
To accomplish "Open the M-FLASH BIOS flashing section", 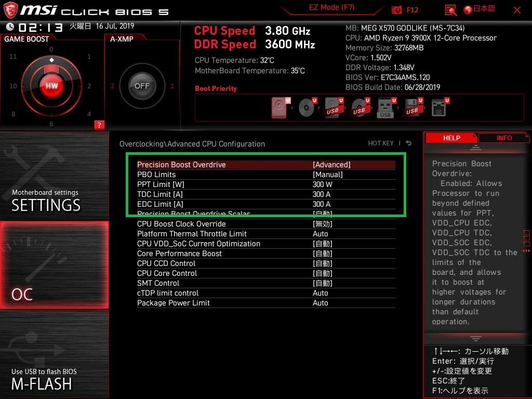I will coord(54,354).
